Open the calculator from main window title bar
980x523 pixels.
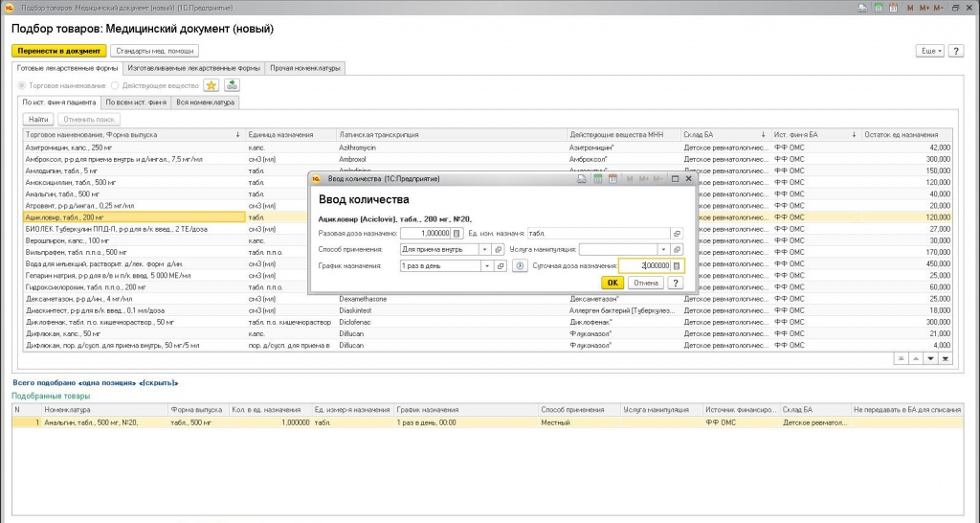[879, 8]
